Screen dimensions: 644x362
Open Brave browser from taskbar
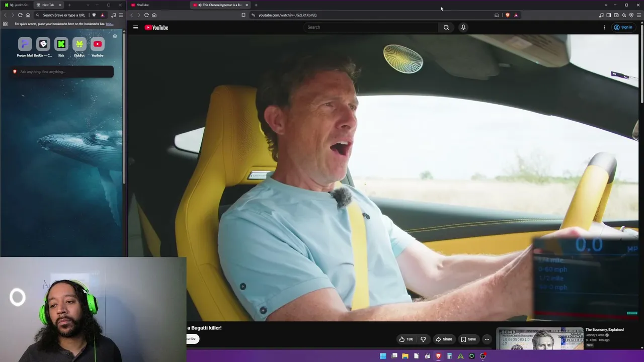tap(438, 356)
